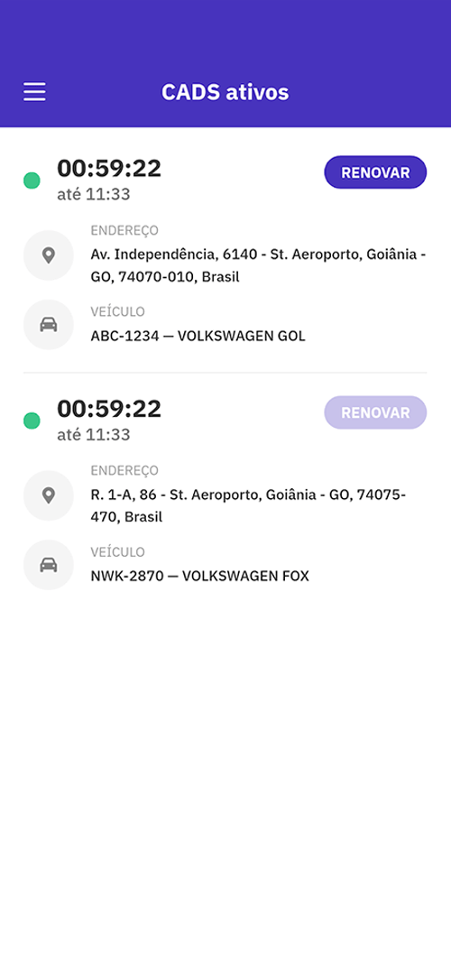Tap the location pin for R. 1-A address
The height and width of the screenshot is (980, 451).
click(x=48, y=495)
